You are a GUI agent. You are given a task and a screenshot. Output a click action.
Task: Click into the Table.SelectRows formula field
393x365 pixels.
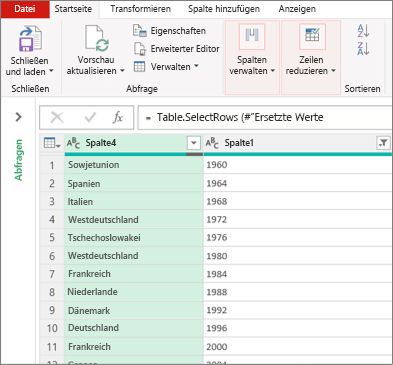pos(265,117)
